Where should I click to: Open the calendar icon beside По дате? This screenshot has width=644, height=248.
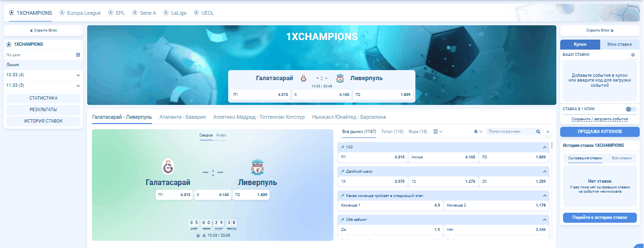[78, 55]
